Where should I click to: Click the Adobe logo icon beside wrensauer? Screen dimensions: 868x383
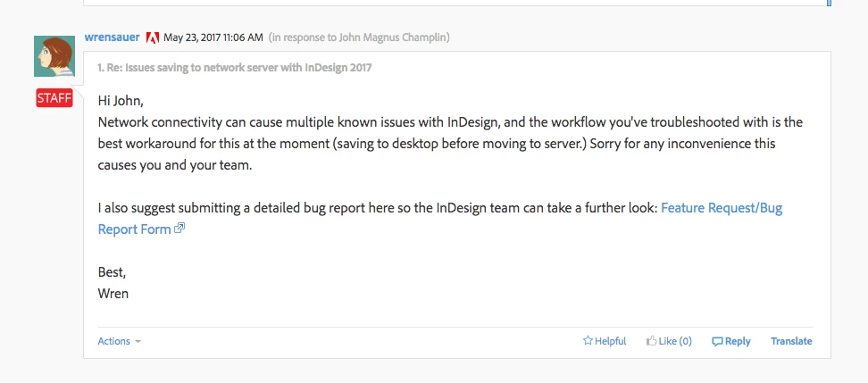152,37
